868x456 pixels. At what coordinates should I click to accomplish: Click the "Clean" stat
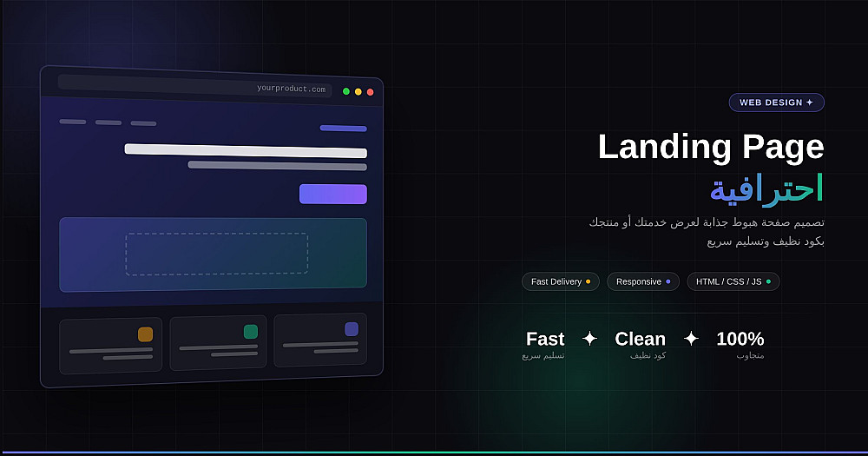640,339
